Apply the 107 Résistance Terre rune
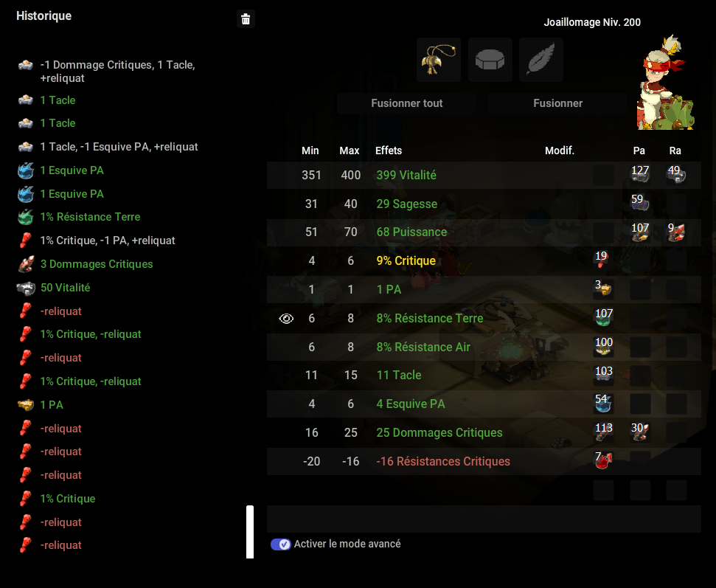Screen dimensions: 716x588 602,317
